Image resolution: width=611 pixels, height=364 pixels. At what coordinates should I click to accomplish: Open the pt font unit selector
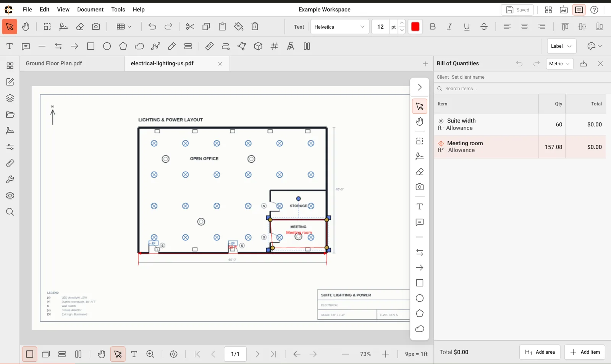coord(393,27)
